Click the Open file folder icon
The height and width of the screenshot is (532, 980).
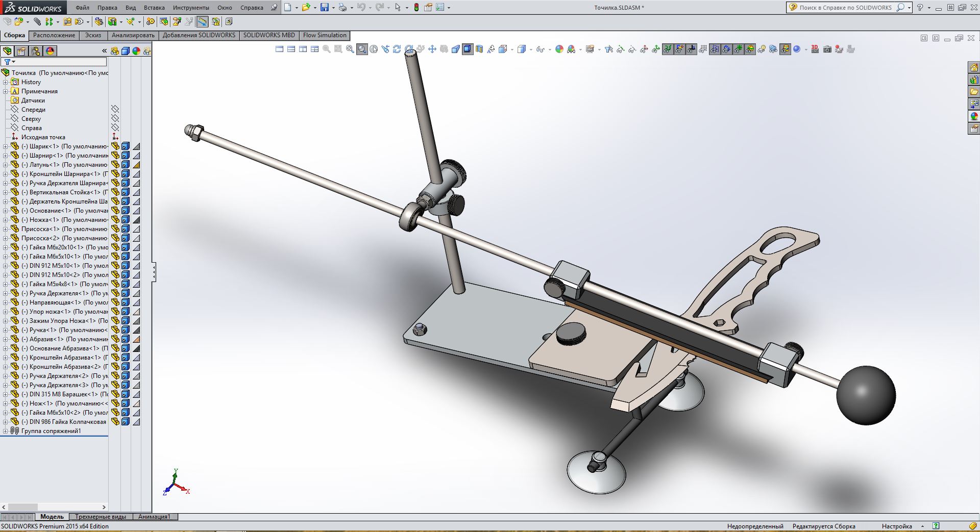point(305,7)
